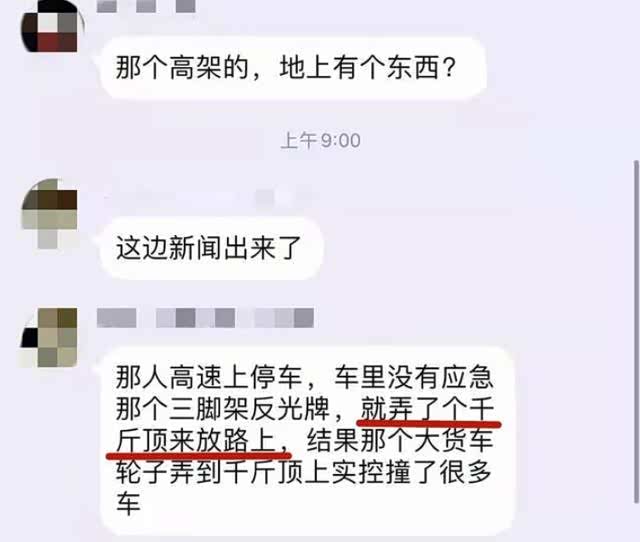
Task: Click the vertical scrollbar at the right edge
Action: pos(636,332)
